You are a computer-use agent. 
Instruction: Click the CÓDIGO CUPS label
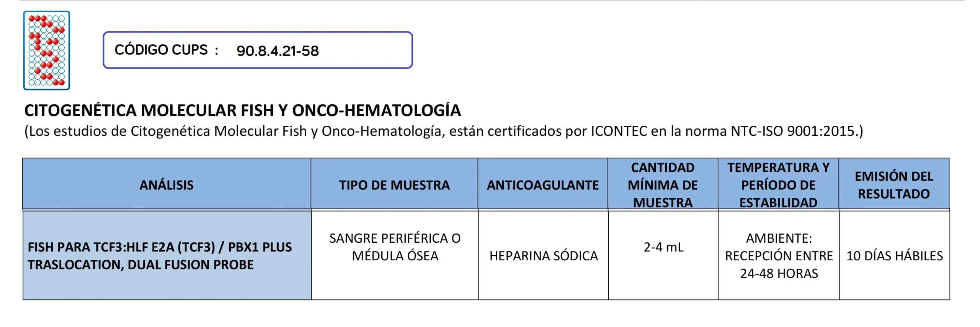point(161,50)
